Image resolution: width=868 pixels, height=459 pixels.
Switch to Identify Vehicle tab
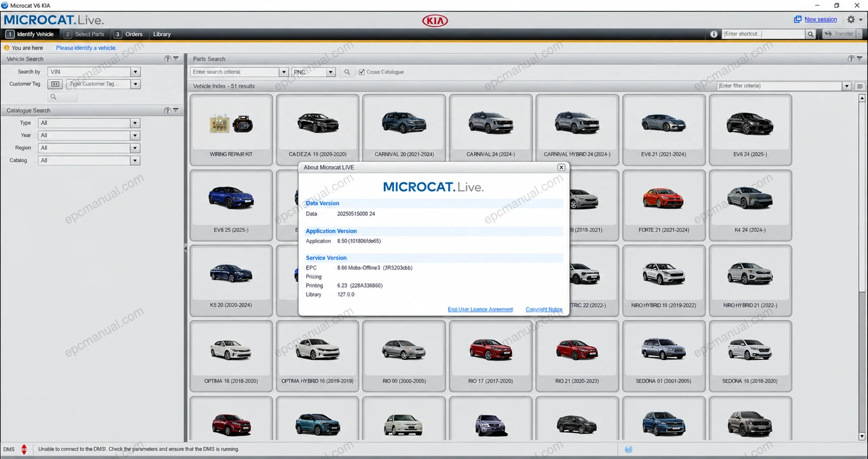coord(31,34)
